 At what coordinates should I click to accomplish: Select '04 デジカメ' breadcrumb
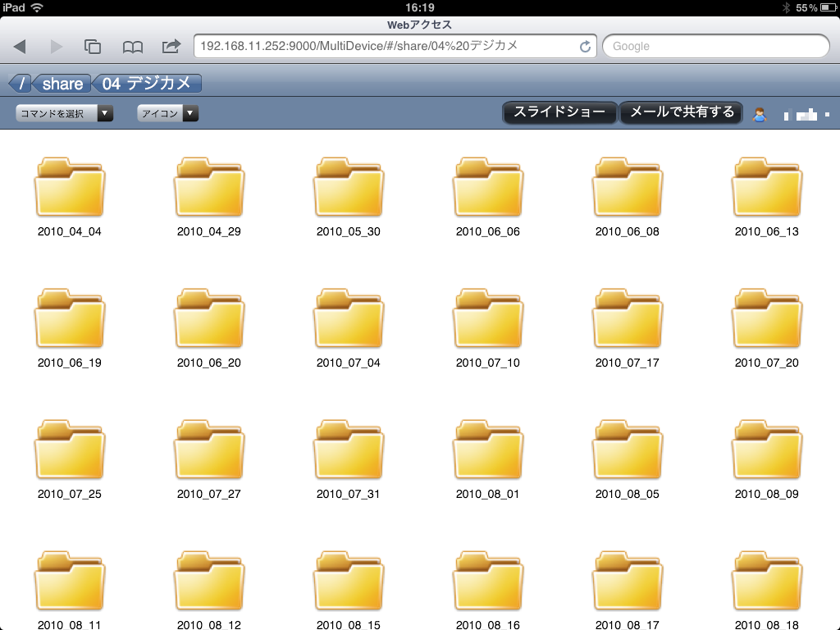[x=146, y=84]
